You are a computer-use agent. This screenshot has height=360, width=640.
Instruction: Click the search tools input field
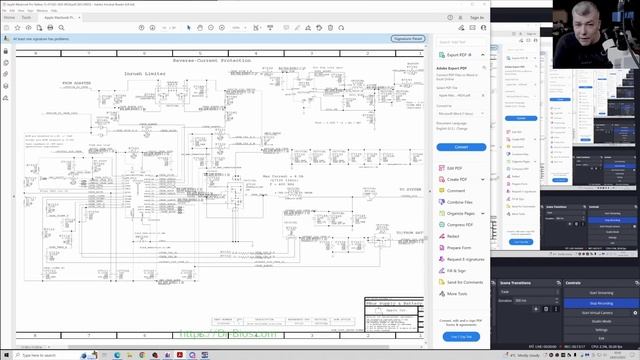pyautogui.click(x=461, y=42)
